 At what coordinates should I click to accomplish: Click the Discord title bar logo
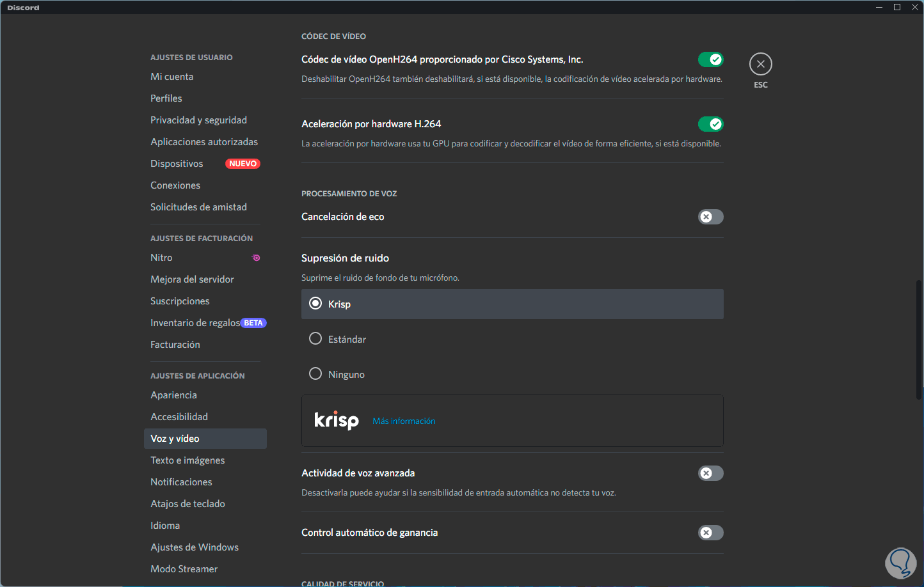(23, 8)
